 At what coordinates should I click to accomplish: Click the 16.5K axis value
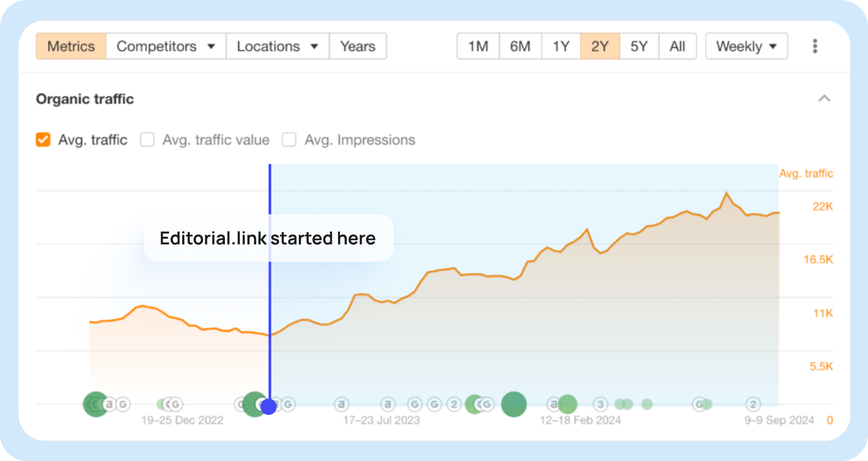coord(818,259)
